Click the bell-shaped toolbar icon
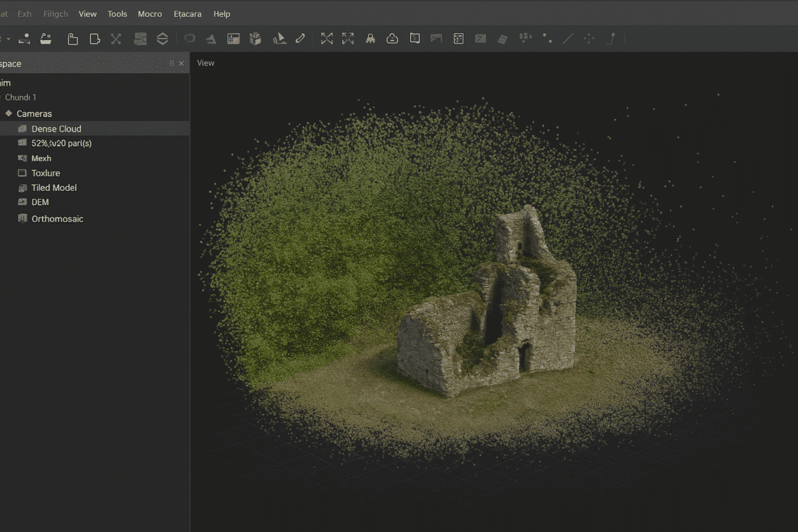 (370, 39)
